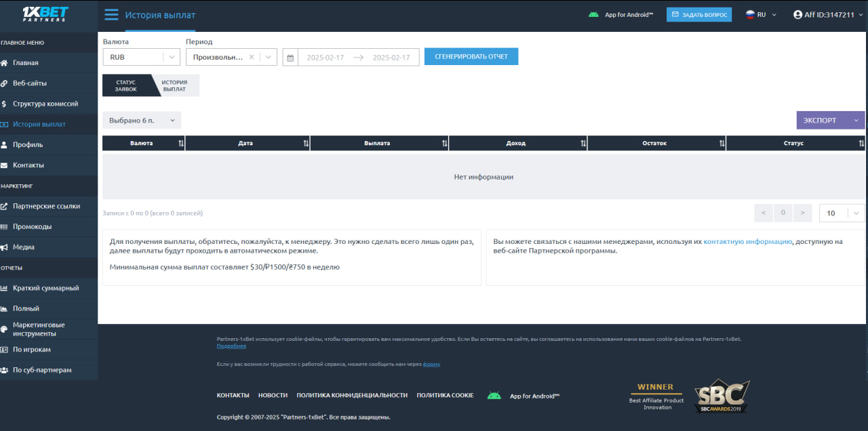Click sort arrows in Статус column
Viewport: 868px width, 431px height.
click(861, 144)
